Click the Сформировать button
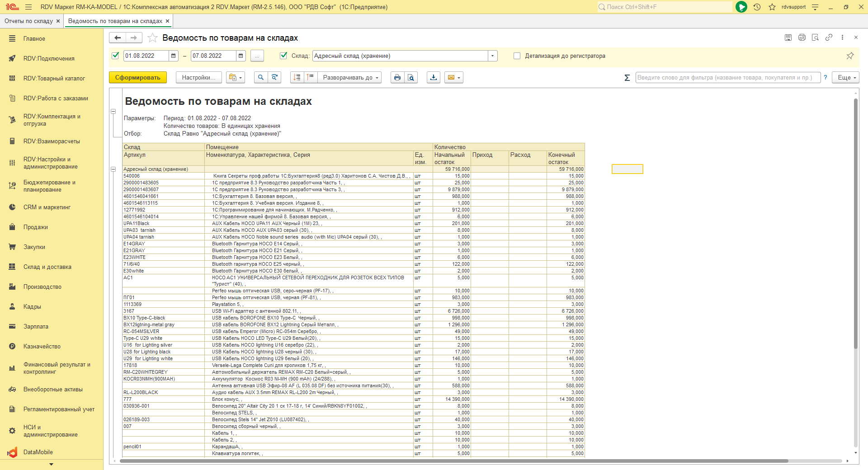 (x=137, y=78)
